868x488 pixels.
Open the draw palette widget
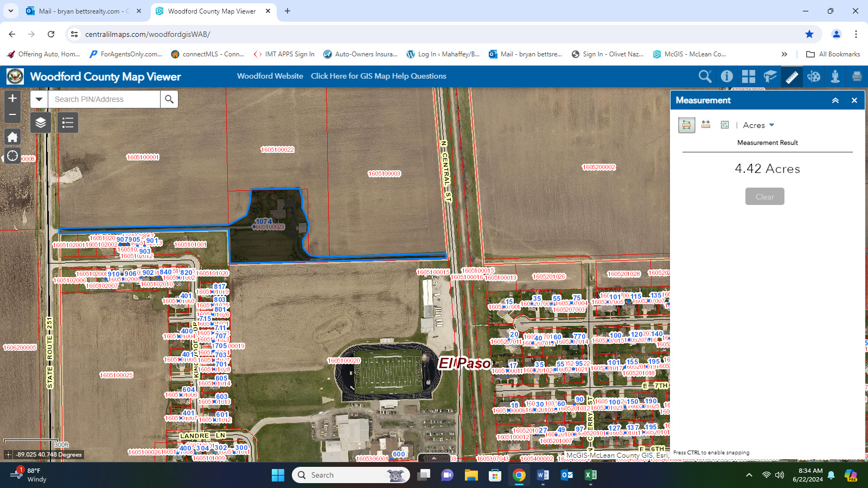click(x=814, y=76)
